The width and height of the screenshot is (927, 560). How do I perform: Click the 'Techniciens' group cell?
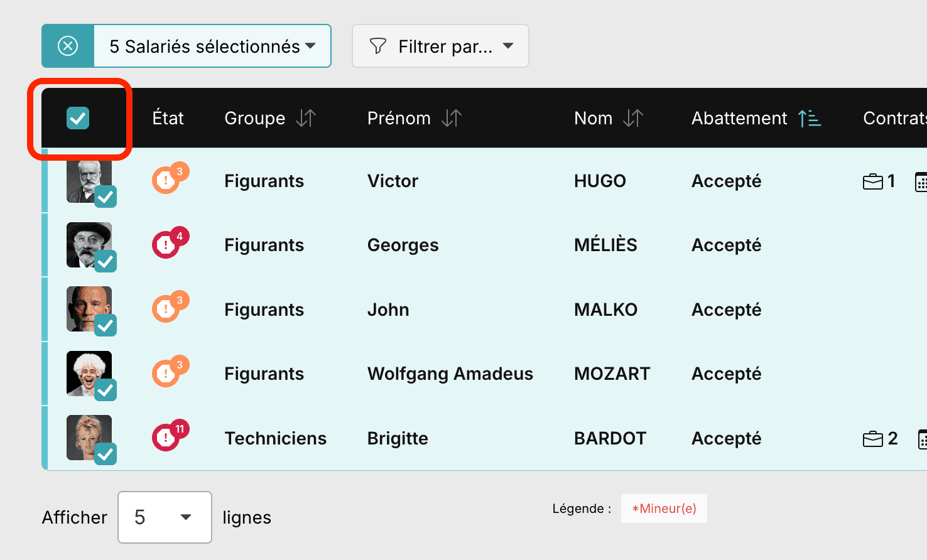pyautogui.click(x=276, y=438)
